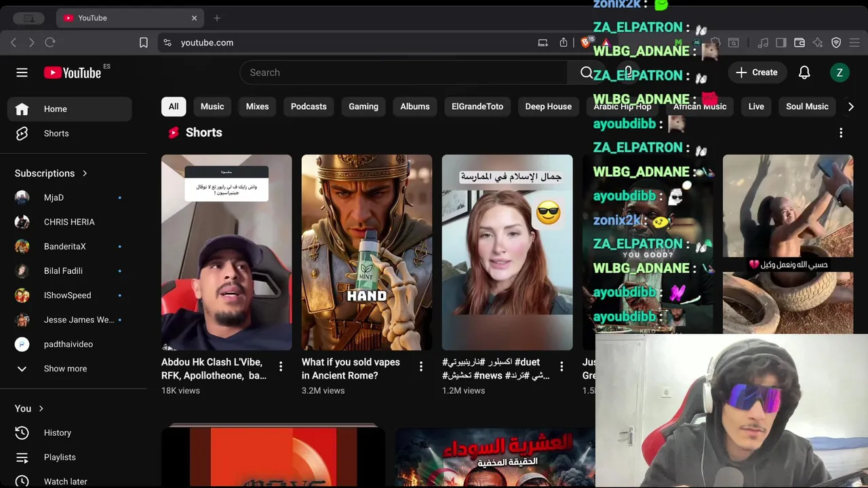Open the YouTube guide hamburger menu
The height and width of the screenshot is (488, 868).
pyautogui.click(x=22, y=73)
